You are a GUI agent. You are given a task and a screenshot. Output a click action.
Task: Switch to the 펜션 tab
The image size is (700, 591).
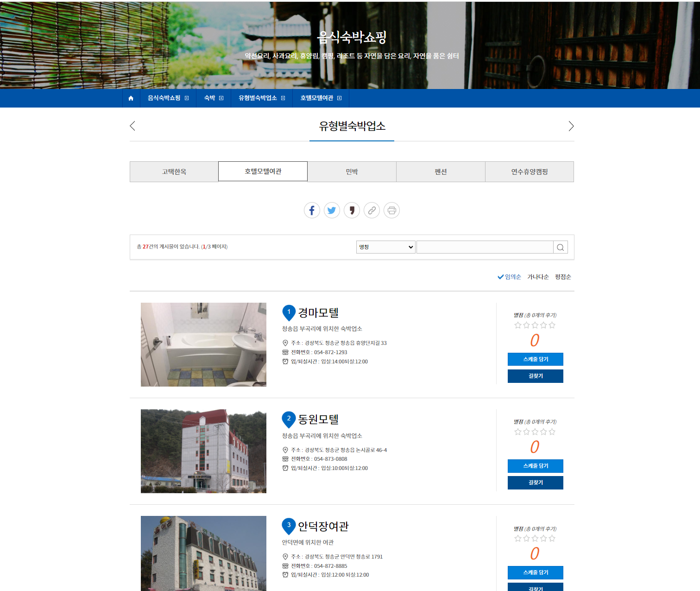441,172
